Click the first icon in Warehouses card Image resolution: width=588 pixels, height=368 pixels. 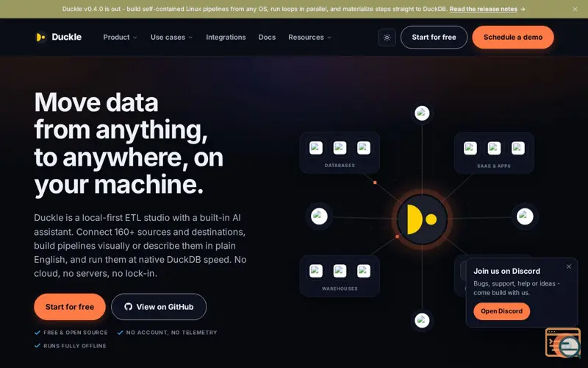[x=316, y=271]
